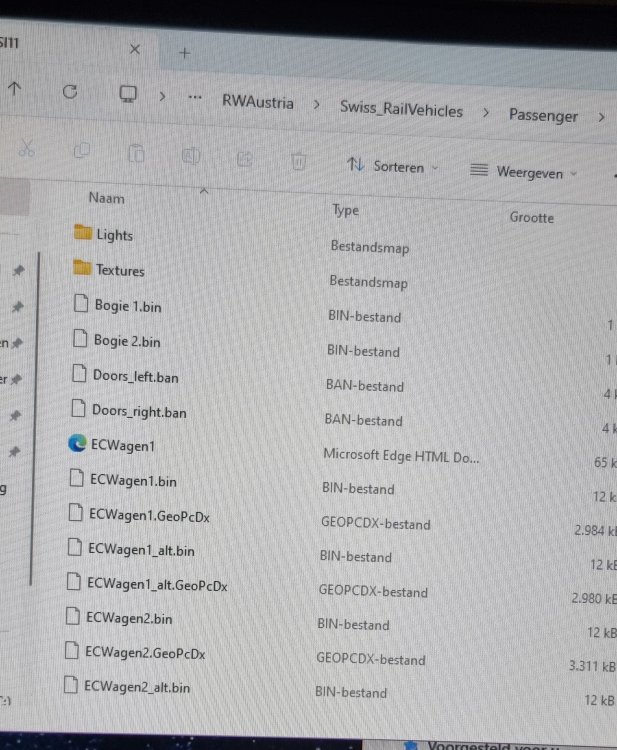Refresh the current folder view
Viewport: 617px width, 750px height.
69,91
